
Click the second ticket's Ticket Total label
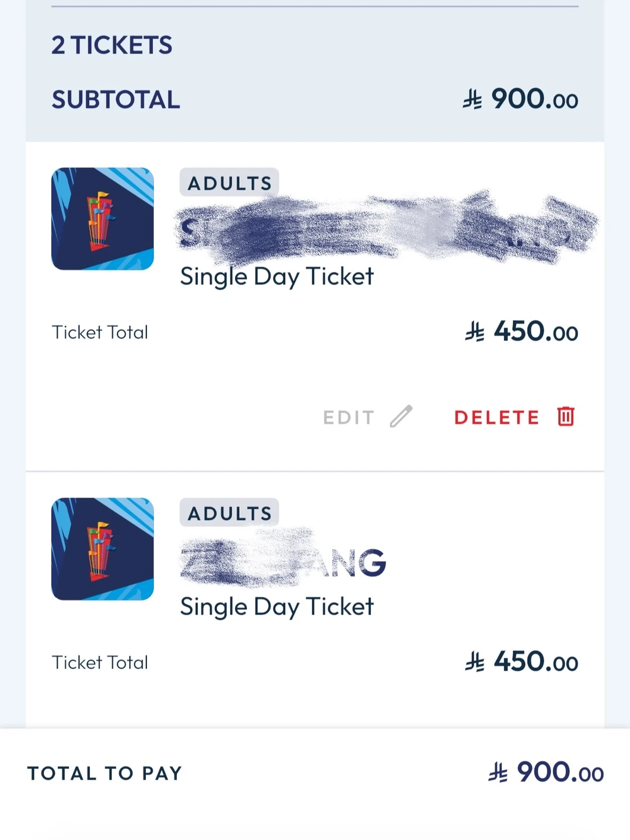coord(100,663)
